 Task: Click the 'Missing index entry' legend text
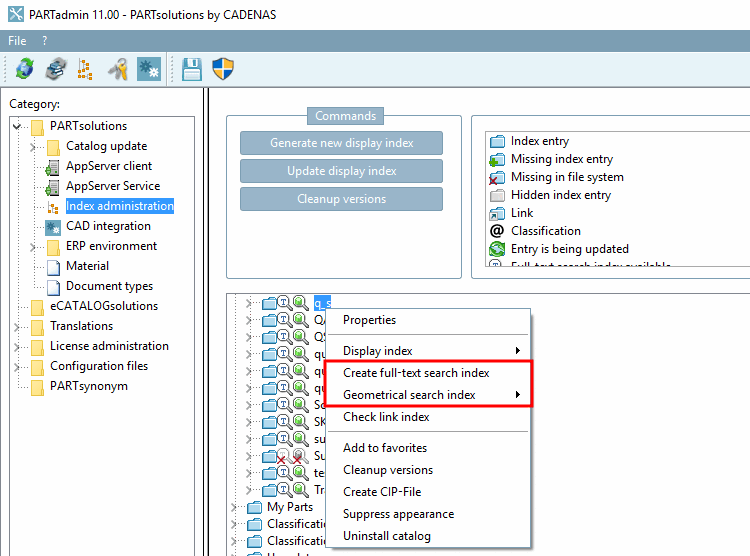tap(562, 159)
